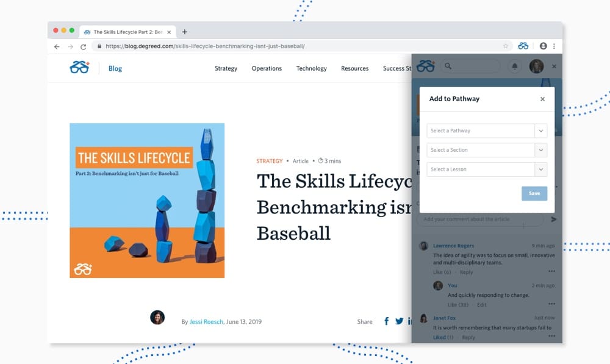Click the Degreed glasses logo on the blog
610x364 pixels.
[80, 68]
